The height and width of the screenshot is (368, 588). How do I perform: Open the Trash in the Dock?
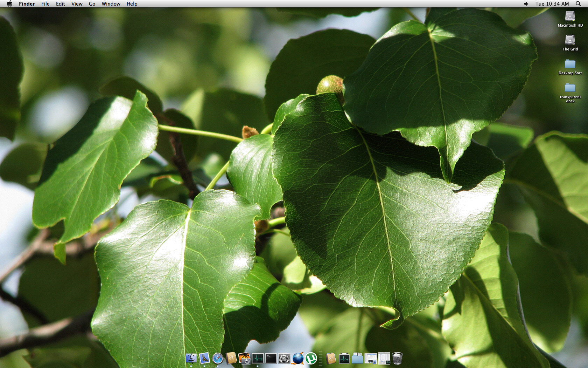[x=397, y=358]
